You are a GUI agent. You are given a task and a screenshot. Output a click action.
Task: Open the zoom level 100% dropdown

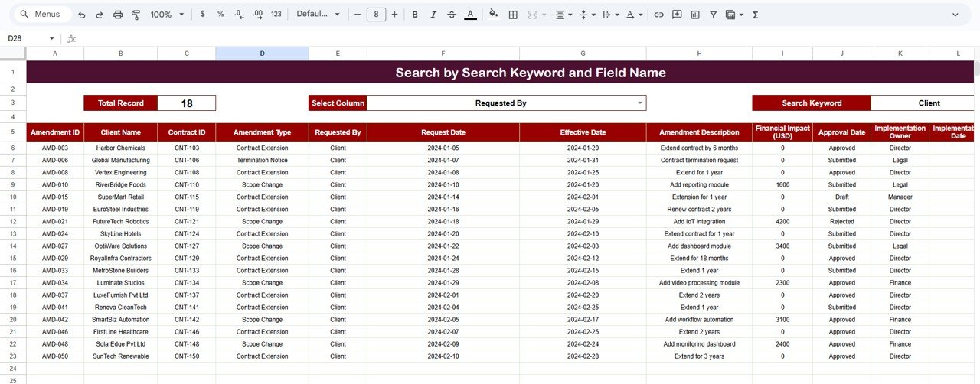(167, 15)
